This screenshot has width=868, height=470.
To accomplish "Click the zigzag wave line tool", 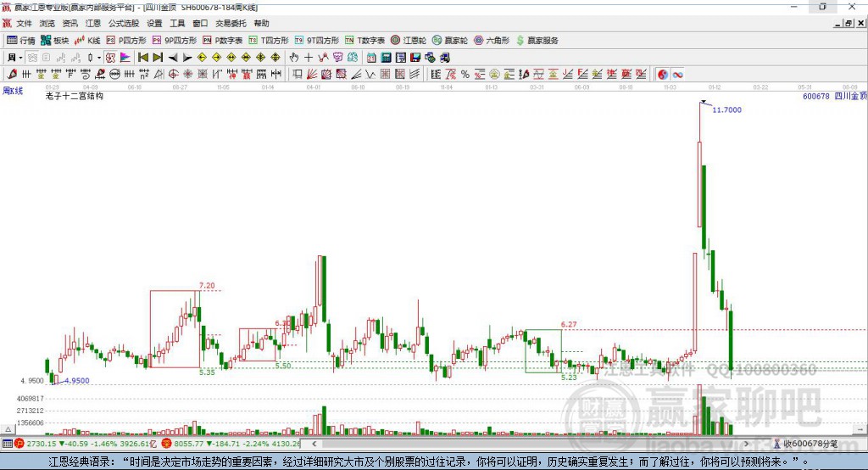I will [x=370, y=75].
